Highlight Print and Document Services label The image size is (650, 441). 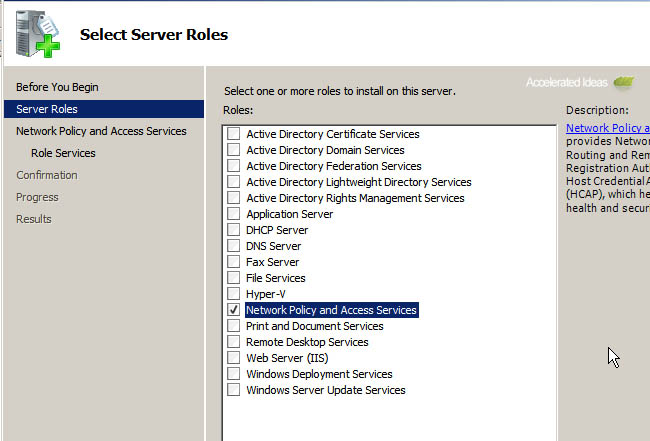[x=315, y=326]
